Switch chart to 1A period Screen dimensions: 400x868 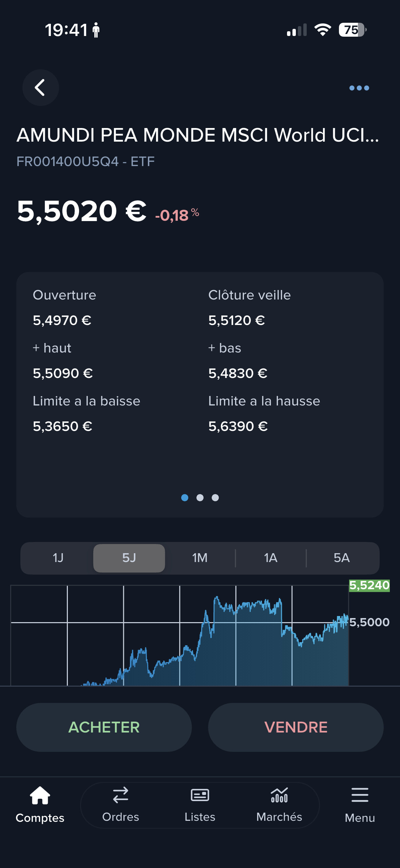pyautogui.click(x=271, y=558)
